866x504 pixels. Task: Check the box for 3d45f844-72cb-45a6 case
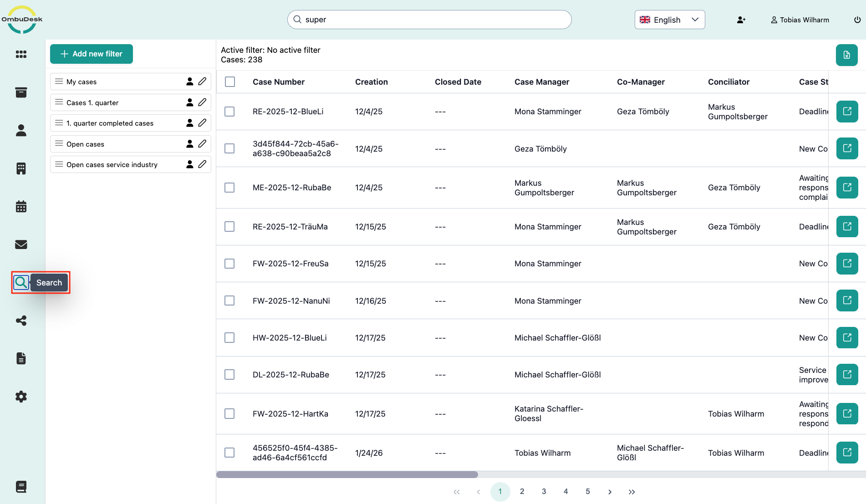tap(229, 149)
